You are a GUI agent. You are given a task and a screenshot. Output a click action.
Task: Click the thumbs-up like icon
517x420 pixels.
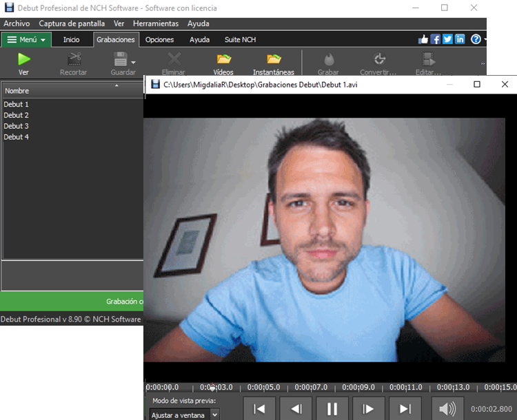coord(423,39)
